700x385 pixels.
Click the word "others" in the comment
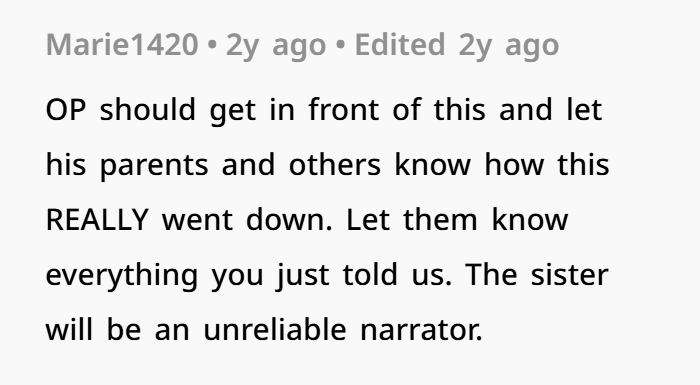335,164
